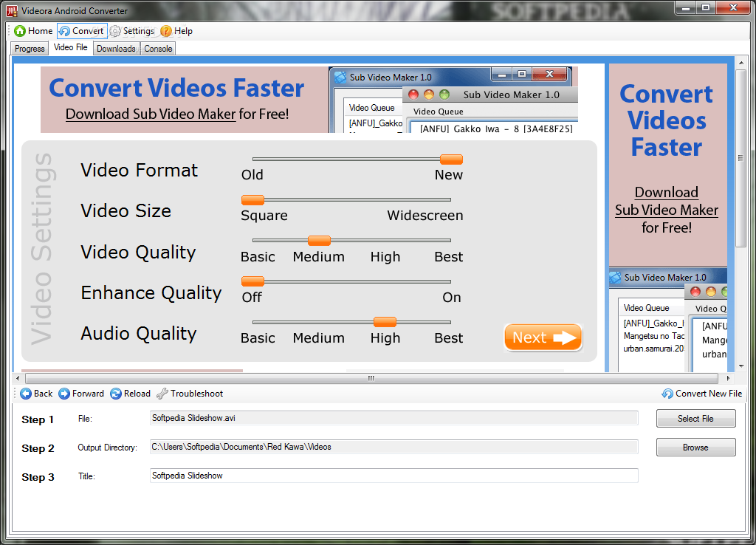Screen dimensions: 756x545
Task: Click the Output Directory field
Action: click(x=394, y=447)
